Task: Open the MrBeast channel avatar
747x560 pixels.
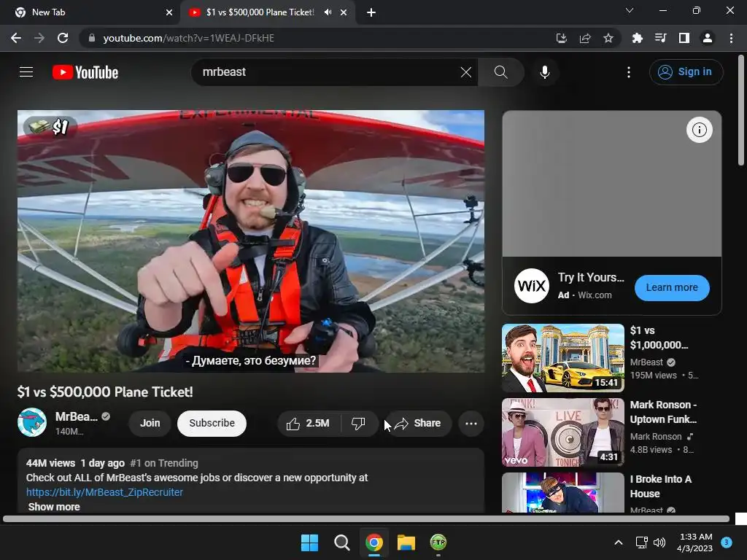Action: (x=32, y=422)
